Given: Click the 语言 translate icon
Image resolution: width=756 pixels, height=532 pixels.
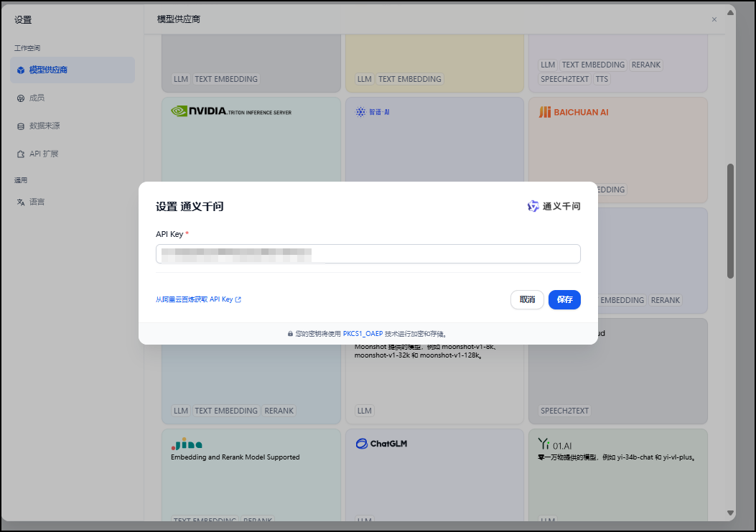Looking at the screenshot, I should [21, 202].
